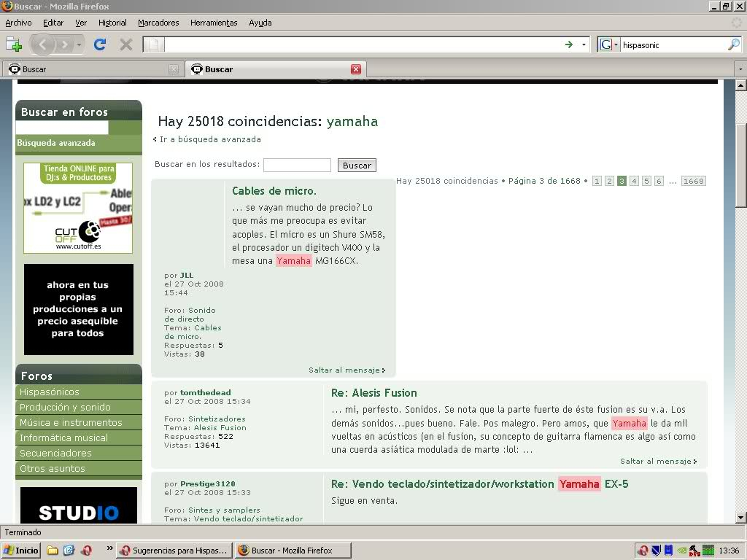The height and width of the screenshot is (560, 747).
Task: Open the tab list dropdown arrow
Action: [x=740, y=69]
